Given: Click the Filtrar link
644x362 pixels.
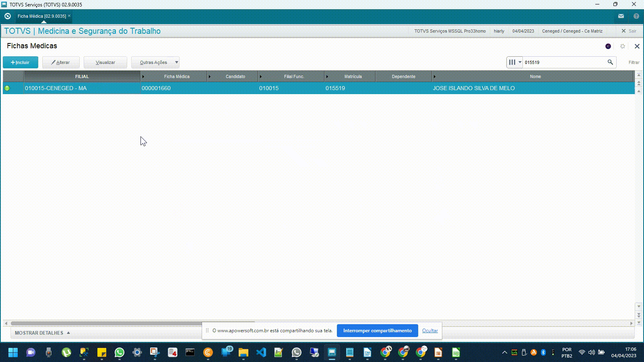Looking at the screenshot, I should [634, 62].
